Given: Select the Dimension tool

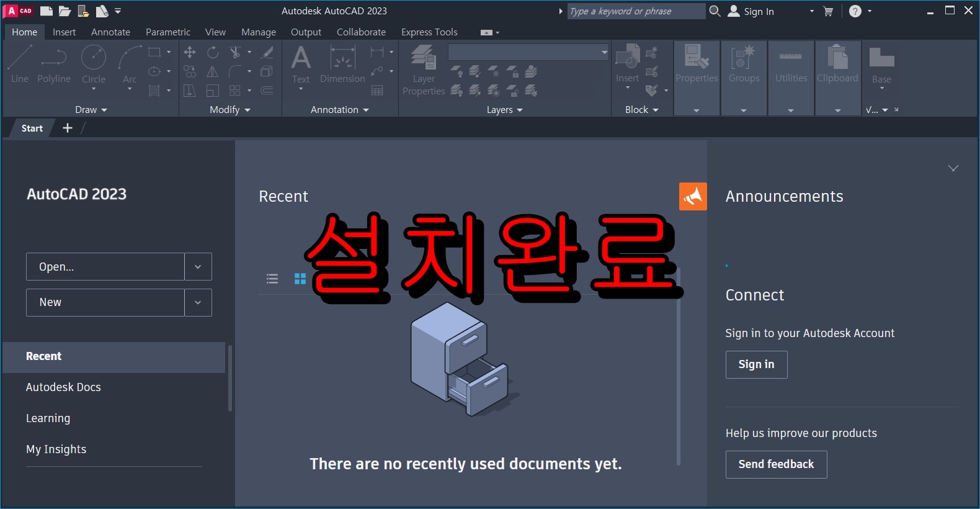Looking at the screenshot, I should 342,64.
